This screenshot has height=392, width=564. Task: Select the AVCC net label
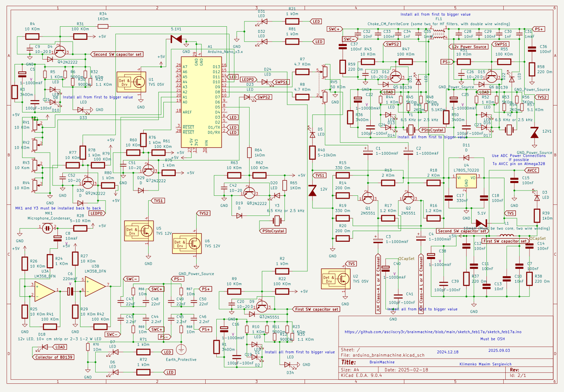(532, 170)
